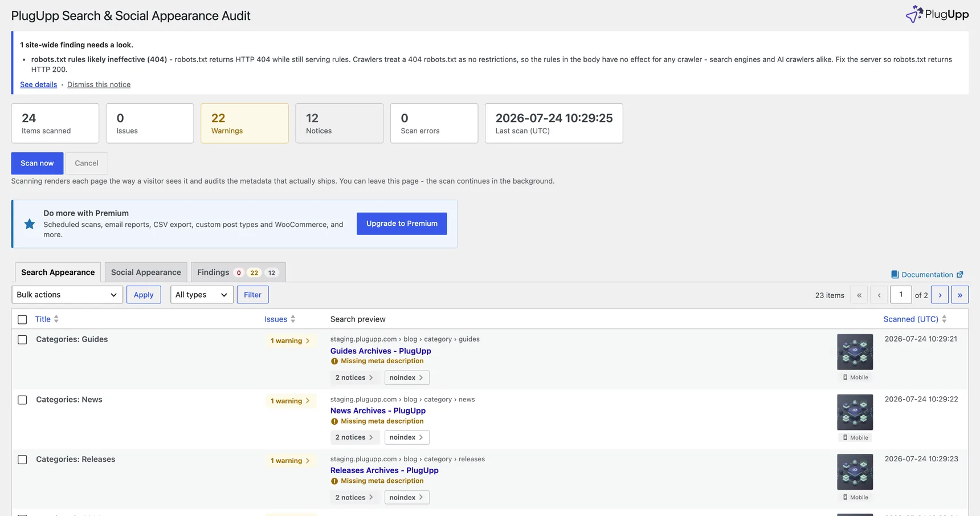Expand 1 warning for Categories: Releases
The width and height of the screenshot is (980, 516).
point(290,461)
